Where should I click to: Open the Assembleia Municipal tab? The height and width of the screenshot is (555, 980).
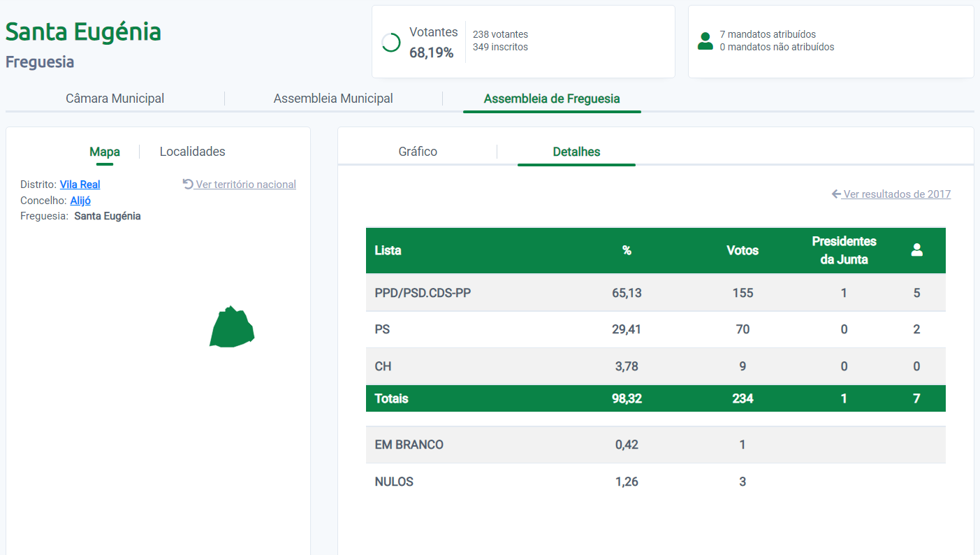coord(333,99)
